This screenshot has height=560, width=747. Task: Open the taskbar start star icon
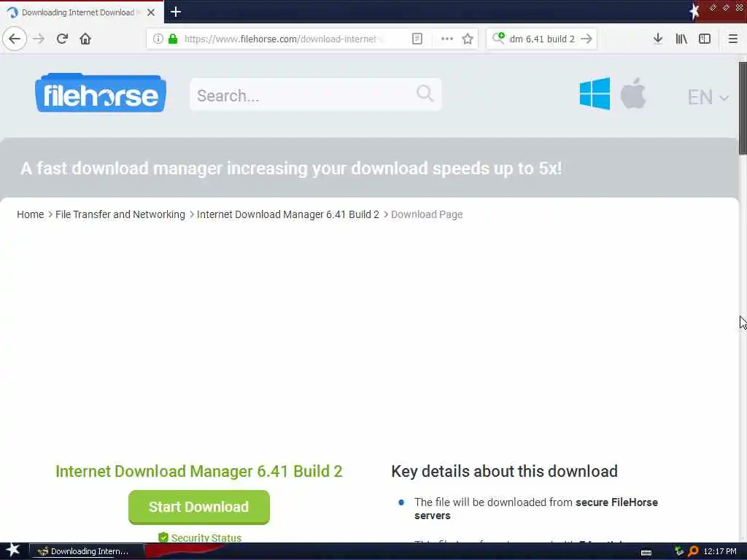pyautogui.click(x=13, y=551)
